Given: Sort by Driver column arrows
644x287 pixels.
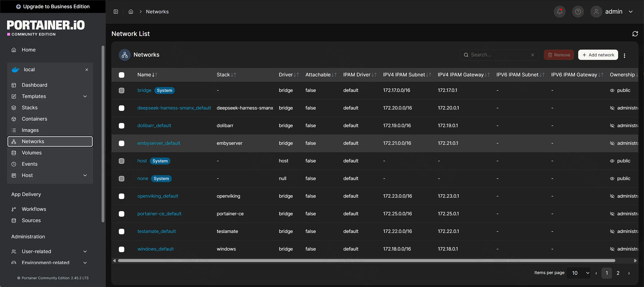Looking at the screenshot, I should 296,75.
